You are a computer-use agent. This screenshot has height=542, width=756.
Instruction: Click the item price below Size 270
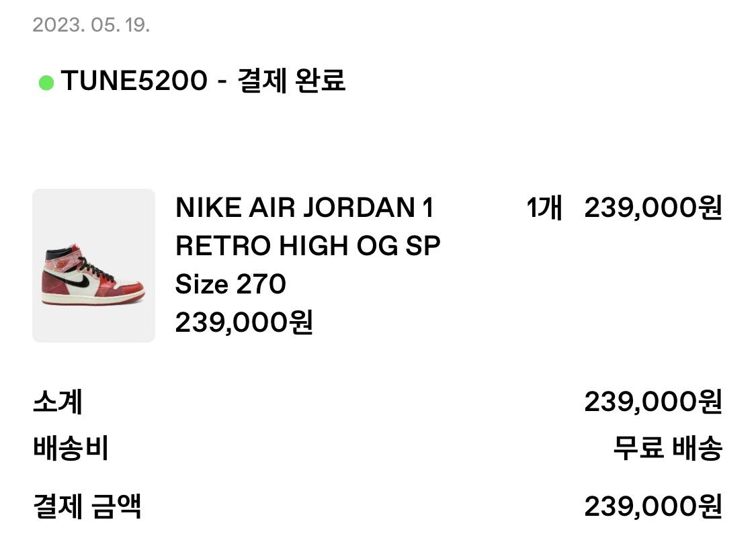point(244,323)
